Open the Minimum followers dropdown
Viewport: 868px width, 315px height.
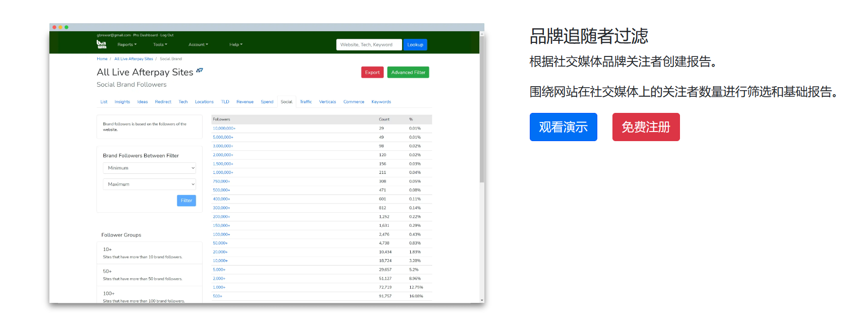tap(149, 168)
